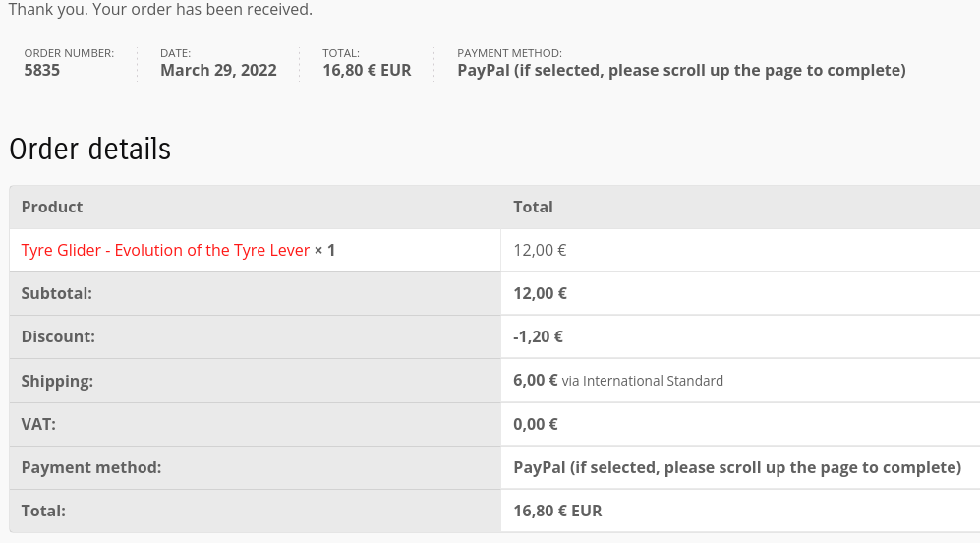Click the Total column header

(x=533, y=207)
